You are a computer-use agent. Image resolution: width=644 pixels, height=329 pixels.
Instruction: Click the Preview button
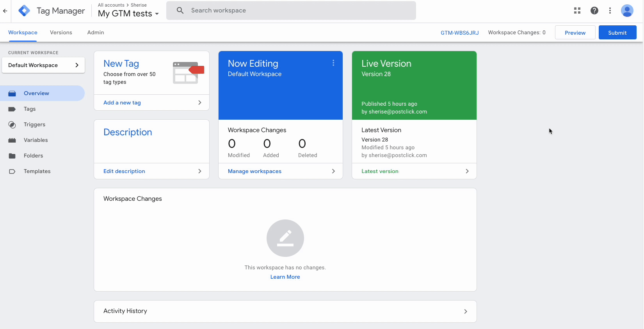pyautogui.click(x=575, y=33)
